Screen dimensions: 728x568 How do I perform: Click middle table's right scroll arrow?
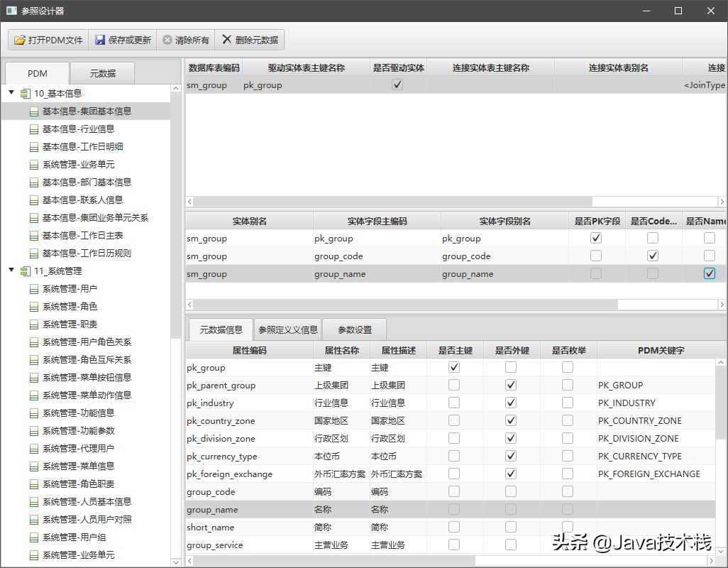coord(722,305)
